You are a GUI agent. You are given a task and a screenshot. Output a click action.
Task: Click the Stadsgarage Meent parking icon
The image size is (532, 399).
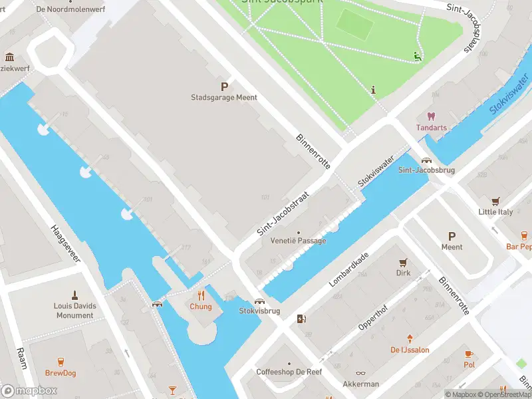pos(224,87)
